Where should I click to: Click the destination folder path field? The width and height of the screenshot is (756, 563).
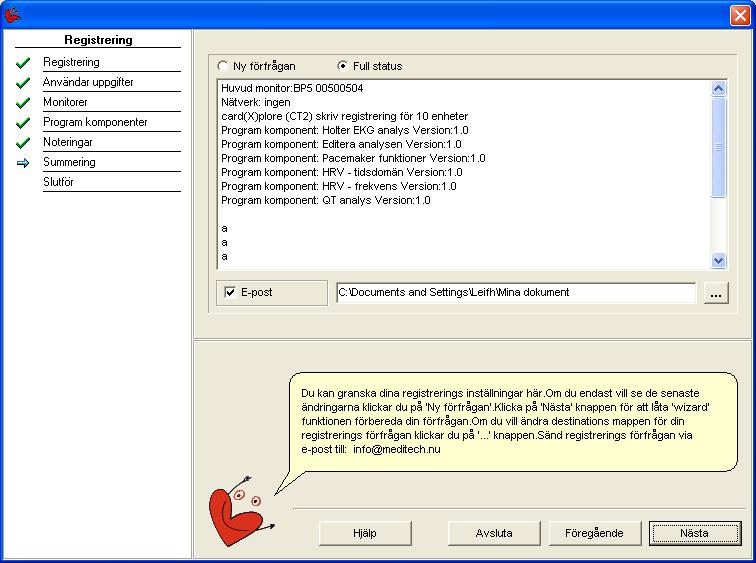tap(516, 293)
